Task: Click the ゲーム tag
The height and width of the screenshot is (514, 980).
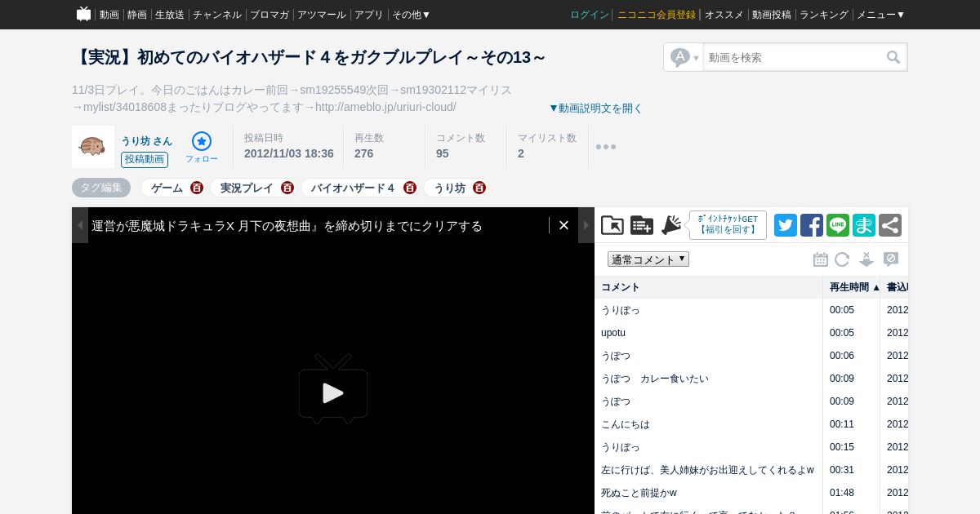Action: [x=167, y=188]
